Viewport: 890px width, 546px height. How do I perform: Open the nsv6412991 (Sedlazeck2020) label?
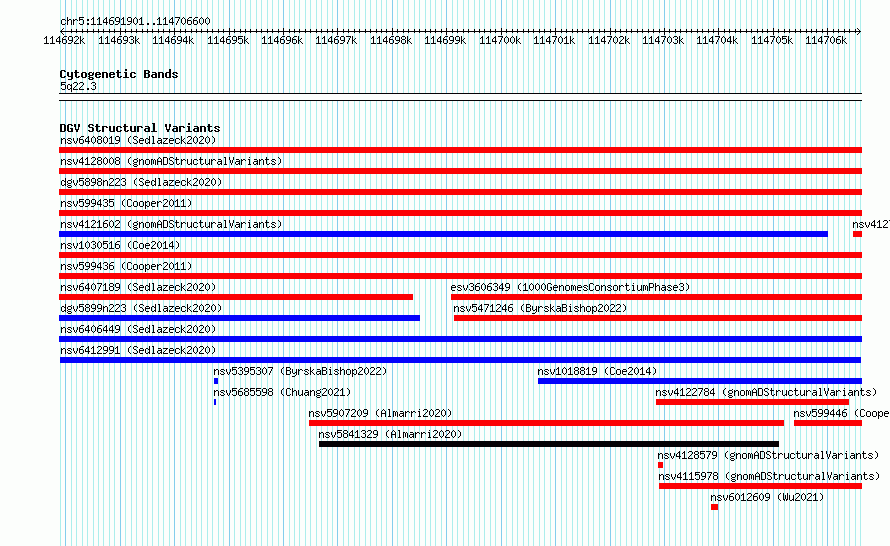(138, 350)
